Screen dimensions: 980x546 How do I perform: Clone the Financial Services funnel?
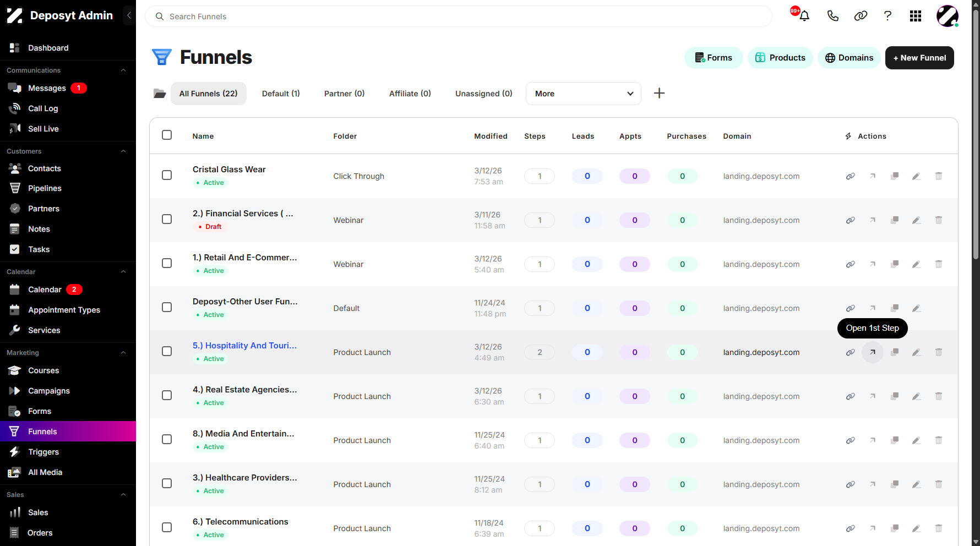[895, 220]
